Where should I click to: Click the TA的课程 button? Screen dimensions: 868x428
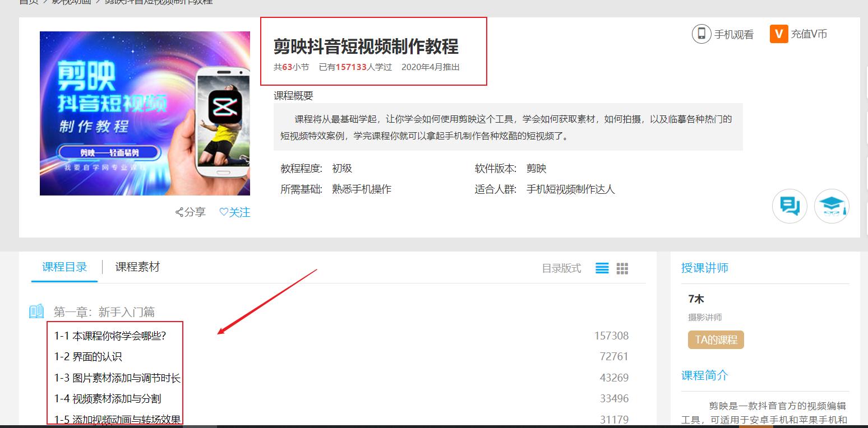[716, 339]
